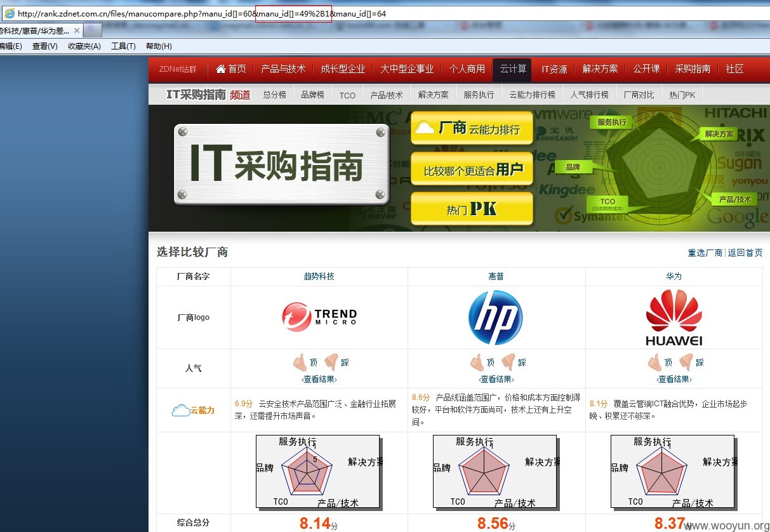The width and height of the screenshot is (770, 532).
Task: Open the 趋势科技 vendor name link
Action: point(319,277)
